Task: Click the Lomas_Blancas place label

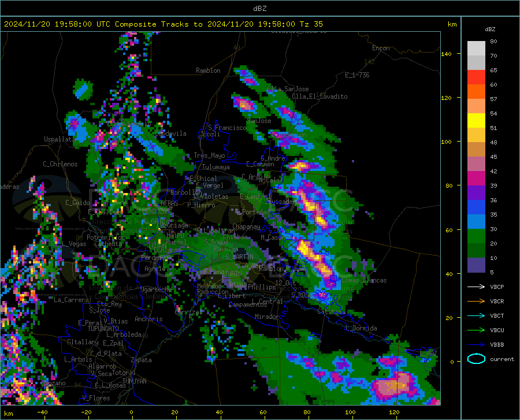Action: coord(364,280)
